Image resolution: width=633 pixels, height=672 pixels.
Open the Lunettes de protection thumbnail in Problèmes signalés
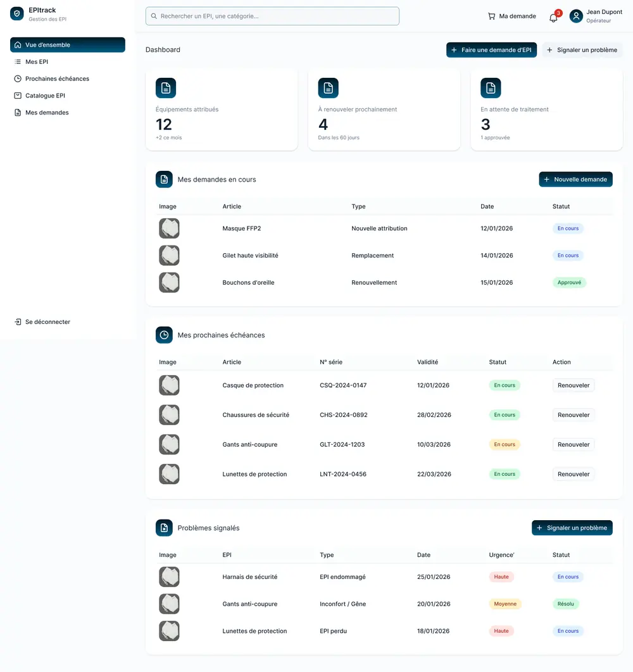169,631
